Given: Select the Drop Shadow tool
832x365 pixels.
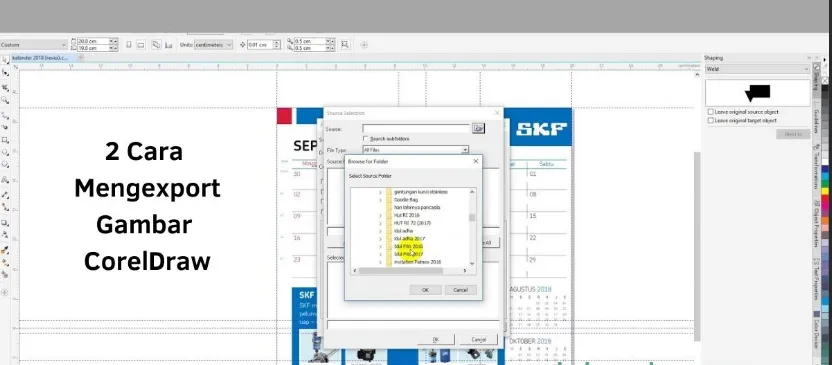Looking at the screenshot, I should point(6,223).
